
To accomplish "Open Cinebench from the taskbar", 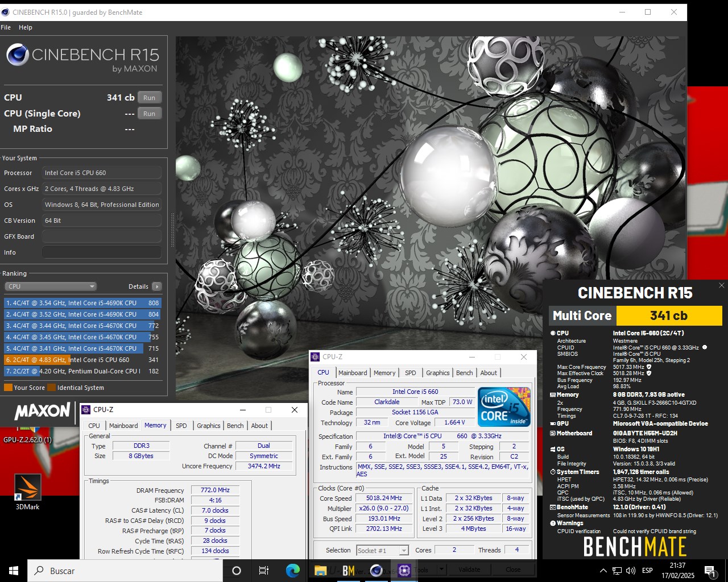I will coord(376,571).
